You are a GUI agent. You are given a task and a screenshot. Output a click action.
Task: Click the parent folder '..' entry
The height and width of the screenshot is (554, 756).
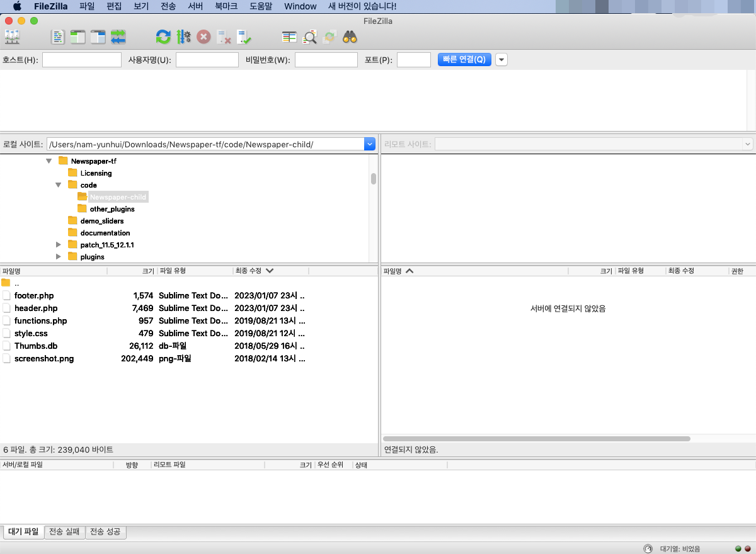(x=16, y=283)
